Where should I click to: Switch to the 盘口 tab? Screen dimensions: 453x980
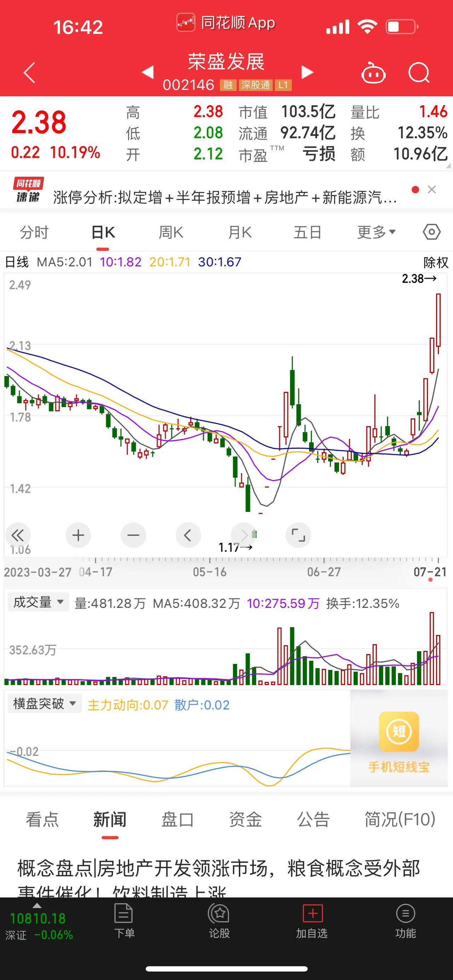pyautogui.click(x=178, y=819)
